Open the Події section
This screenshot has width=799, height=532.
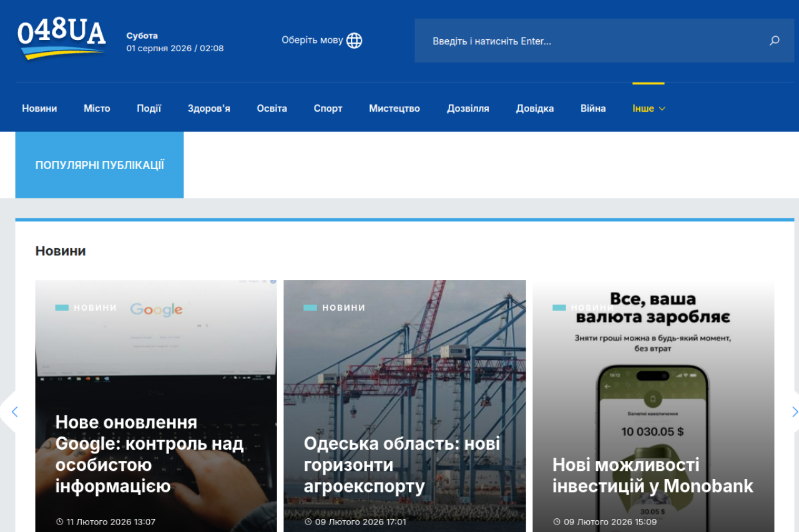pyautogui.click(x=149, y=109)
